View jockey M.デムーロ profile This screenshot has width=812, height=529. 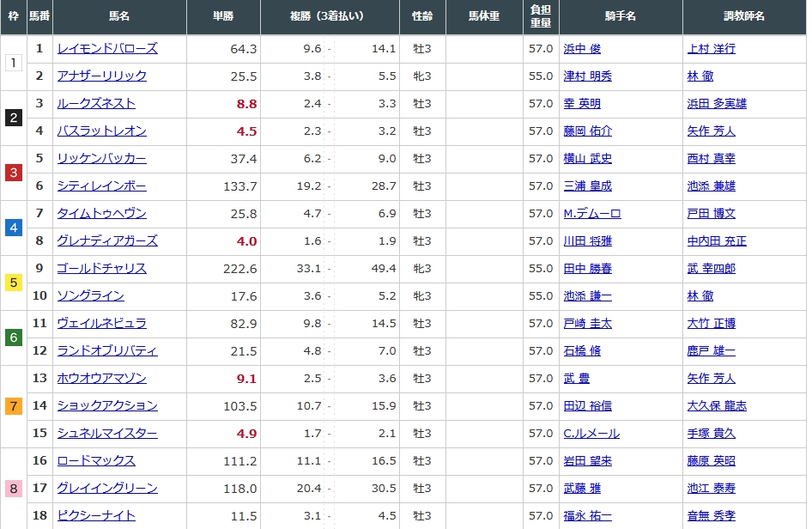click(x=591, y=214)
